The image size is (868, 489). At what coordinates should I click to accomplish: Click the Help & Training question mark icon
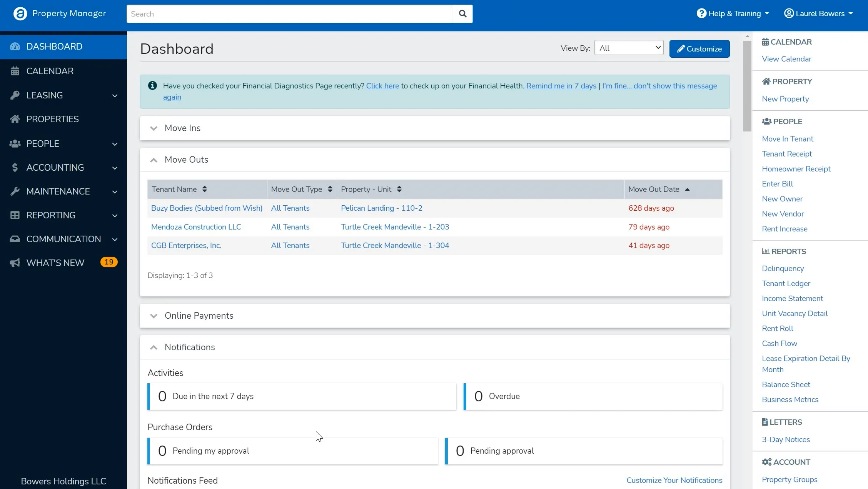701,13
